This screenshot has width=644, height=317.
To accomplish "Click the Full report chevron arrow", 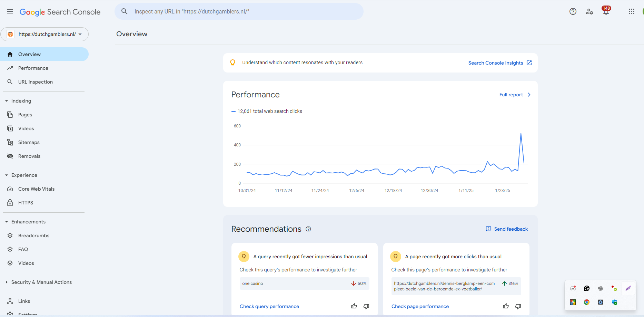I will pyautogui.click(x=529, y=95).
